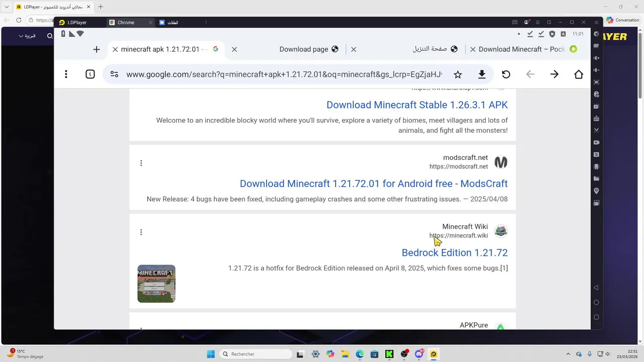644x362 pixels.
Task: Click the Rechercher taskbar search box
Action: click(255, 354)
